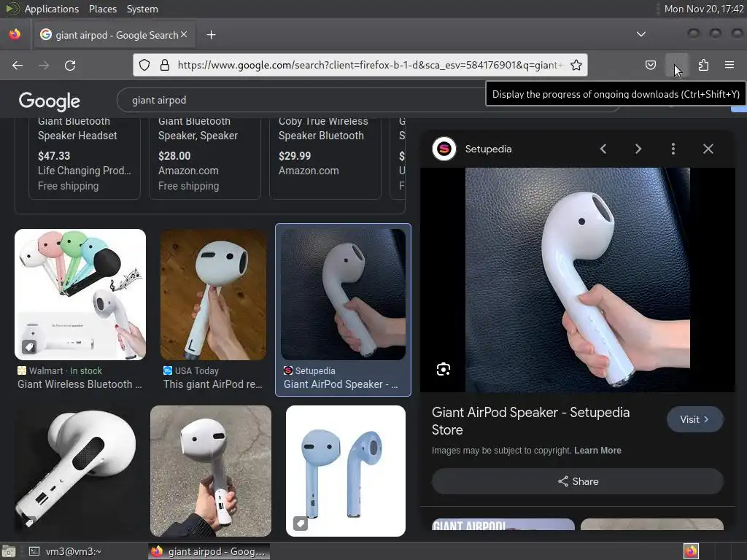Open USA Today giant AirPod thumbnail
Screen dimensions: 747x560
[214, 295]
